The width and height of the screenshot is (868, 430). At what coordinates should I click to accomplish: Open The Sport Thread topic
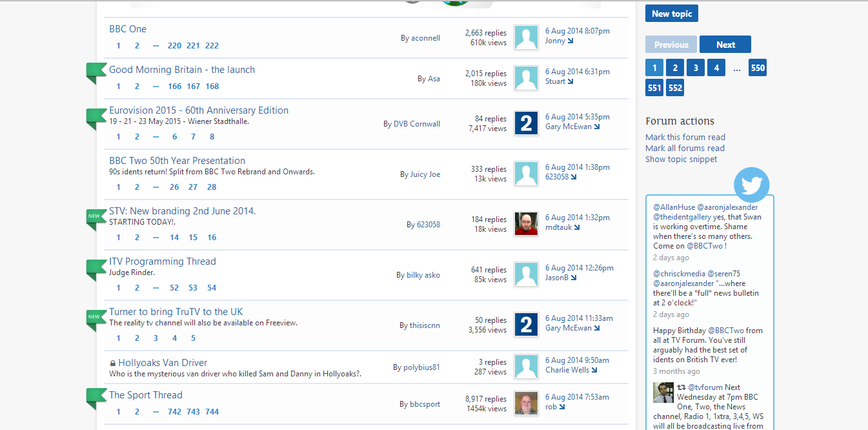pyautogui.click(x=146, y=395)
